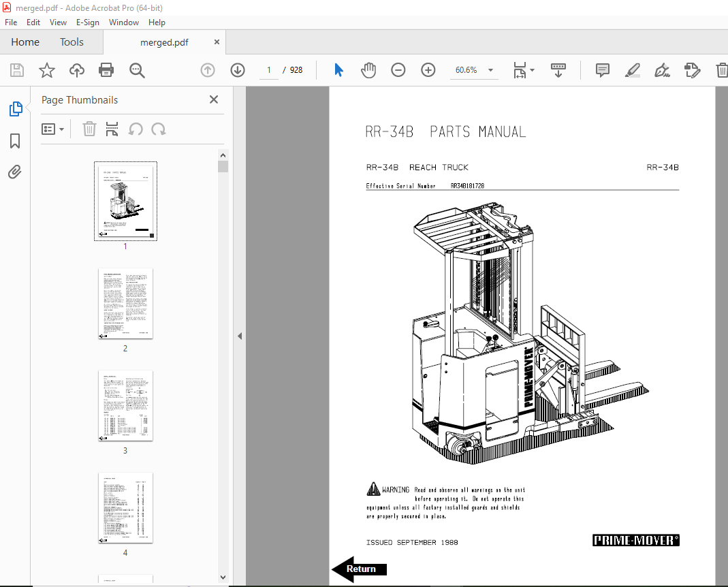Click the Zoom in plus icon
This screenshot has height=587, width=728.
tap(428, 70)
